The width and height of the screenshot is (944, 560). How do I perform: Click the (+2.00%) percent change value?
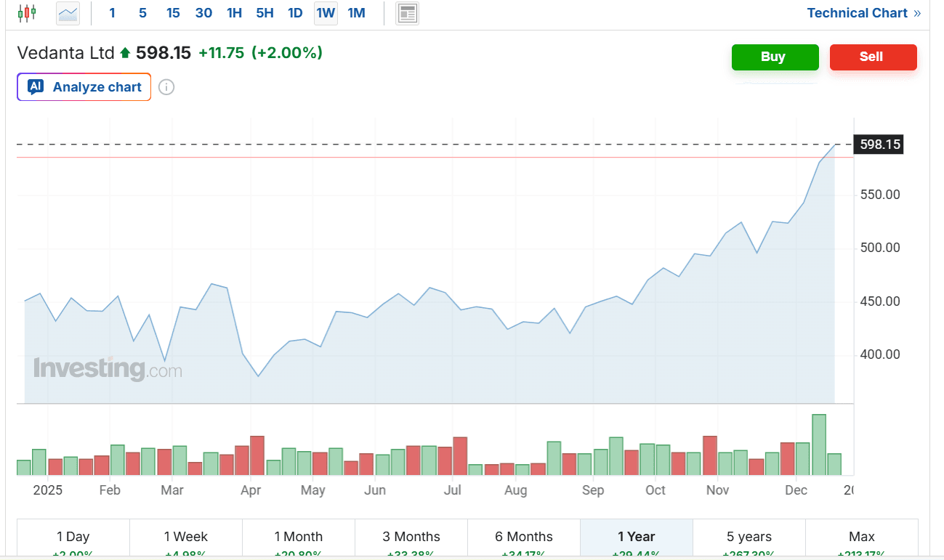287,53
